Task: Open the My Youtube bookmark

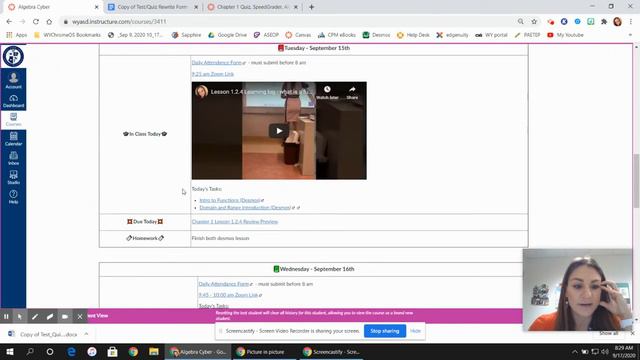Action: (x=565, y=35)
